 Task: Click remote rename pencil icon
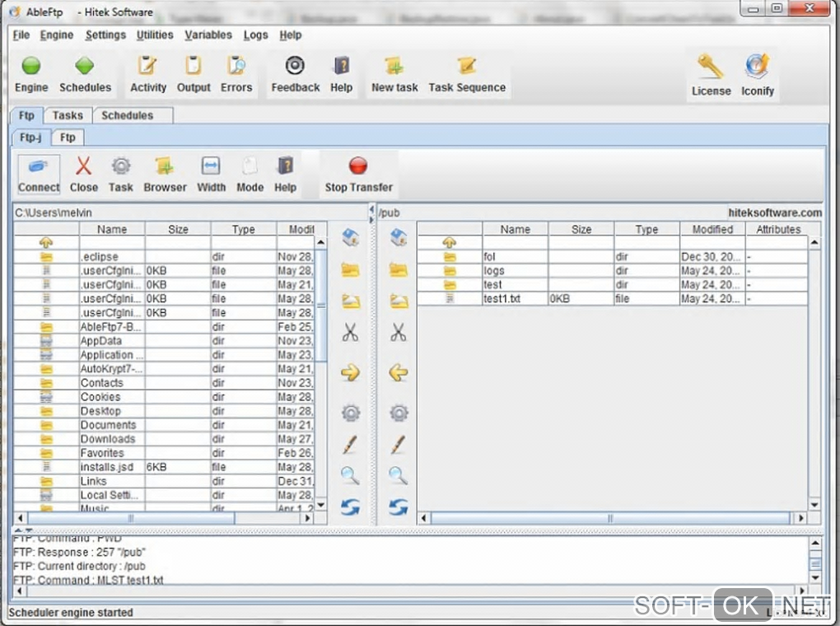pos(398,444)
